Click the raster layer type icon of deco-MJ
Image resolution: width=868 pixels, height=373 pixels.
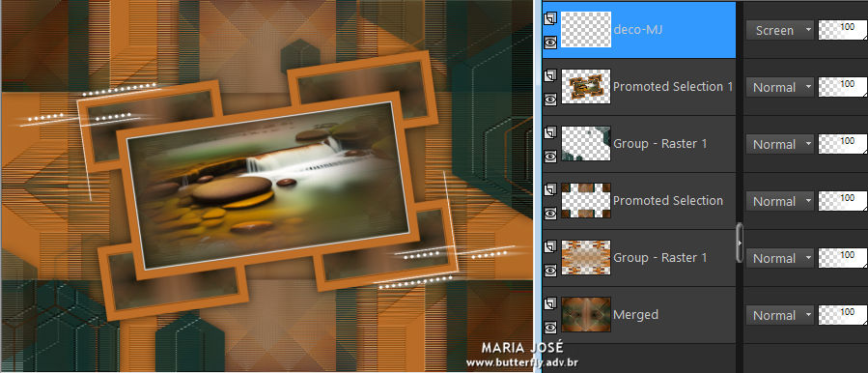[x=549, y=19]
